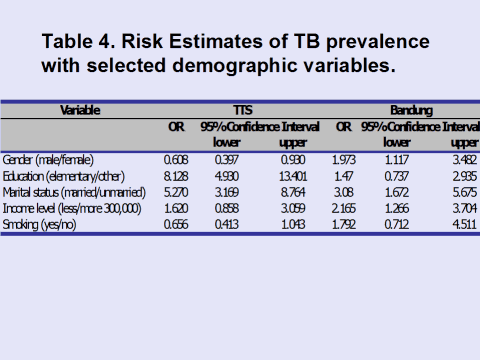The height and width of the screenshot is (360, 480).
Task: Click the Income level row label
Action: pos(72,209)
